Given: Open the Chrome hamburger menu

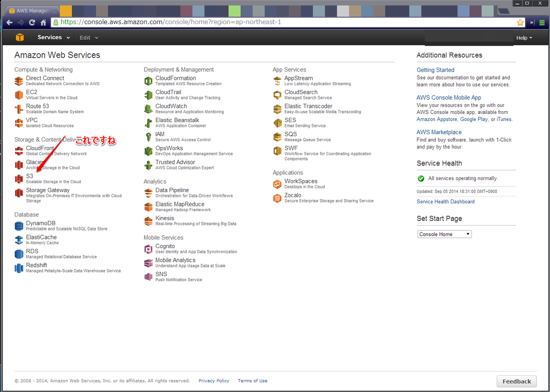Looking at the screenshot, I should [x=542, y=22].
